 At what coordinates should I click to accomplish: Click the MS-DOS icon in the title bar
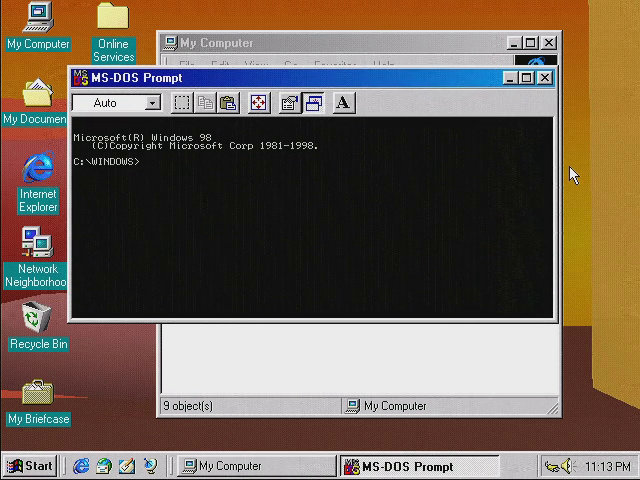click(x=80, y=78)
